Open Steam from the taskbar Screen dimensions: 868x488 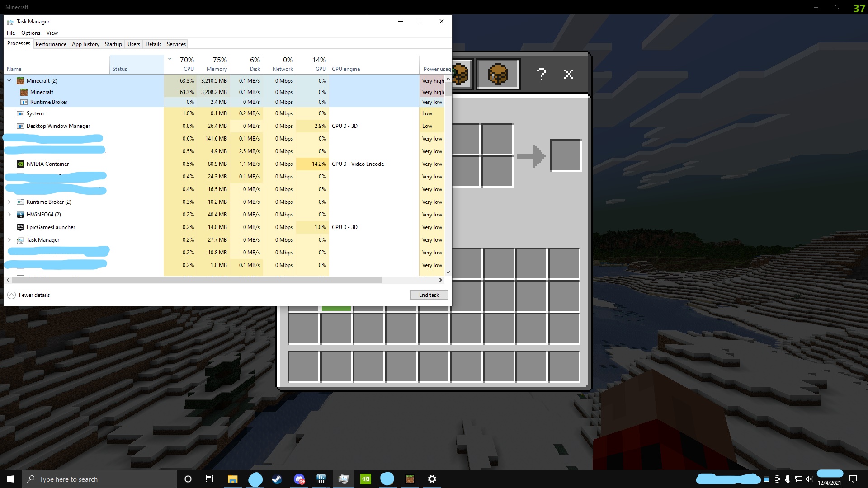[x=277, y=479]
